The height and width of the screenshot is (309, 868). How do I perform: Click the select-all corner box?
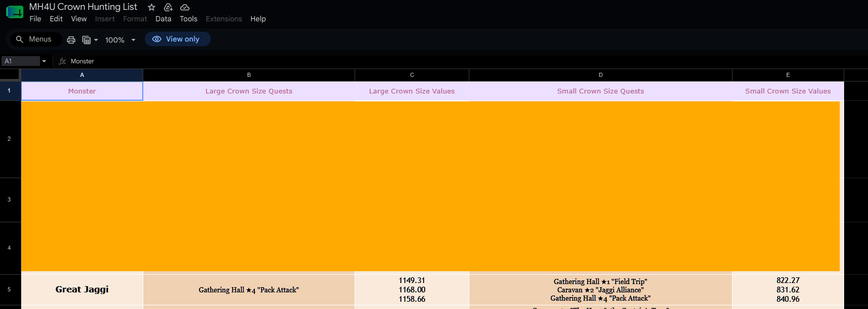click(x=10, y=75)
